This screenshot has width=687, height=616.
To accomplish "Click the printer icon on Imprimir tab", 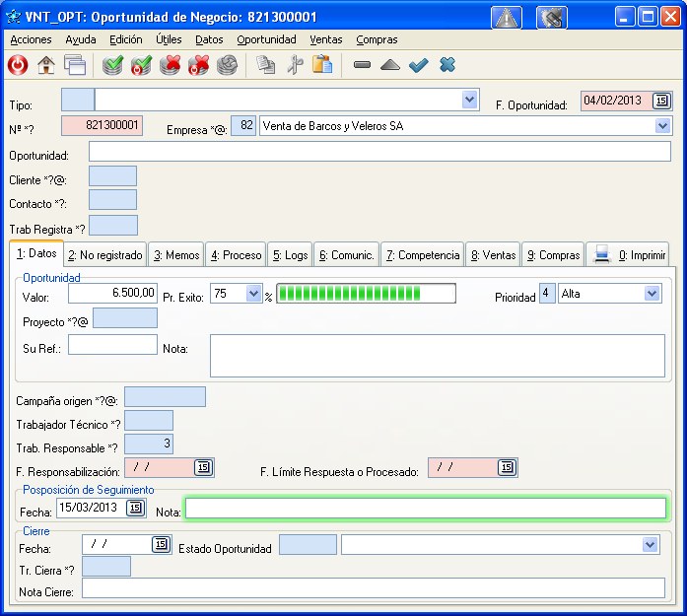I will (602, 254).
